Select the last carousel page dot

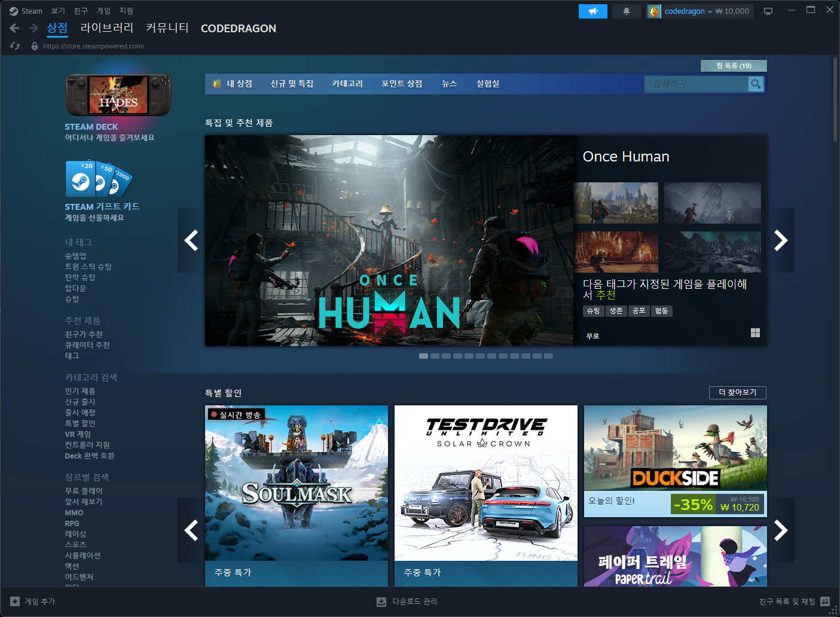coord(548,356)
